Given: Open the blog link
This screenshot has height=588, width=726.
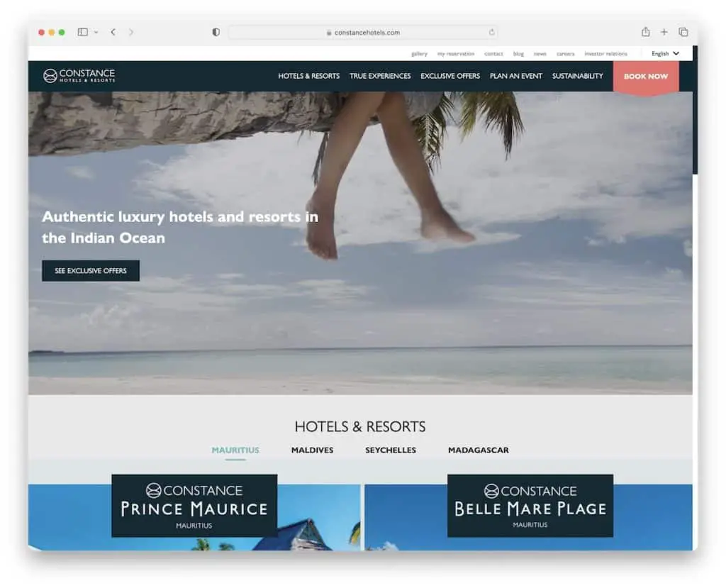Looking at the screenshot, I should click(x=518, y=54).
